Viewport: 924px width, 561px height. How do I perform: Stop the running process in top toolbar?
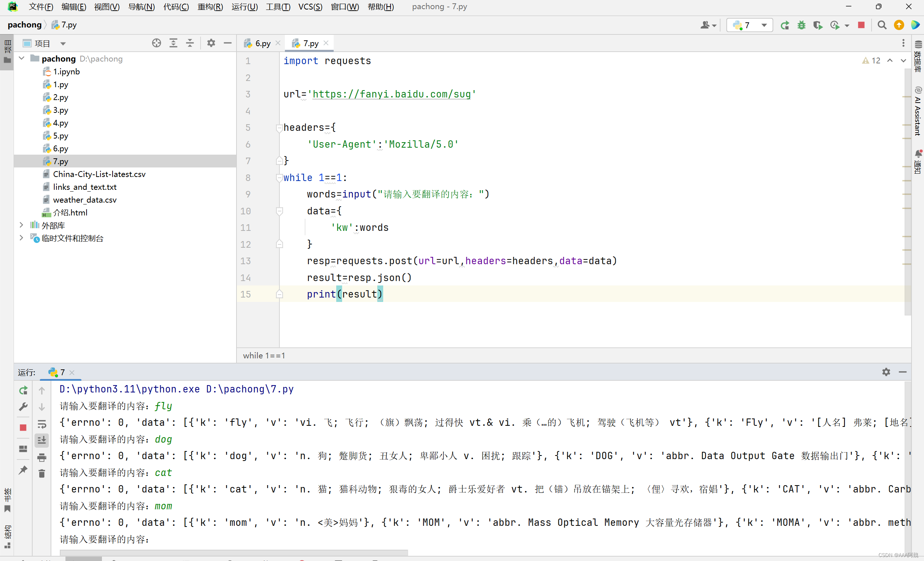(x=861, y=25)
